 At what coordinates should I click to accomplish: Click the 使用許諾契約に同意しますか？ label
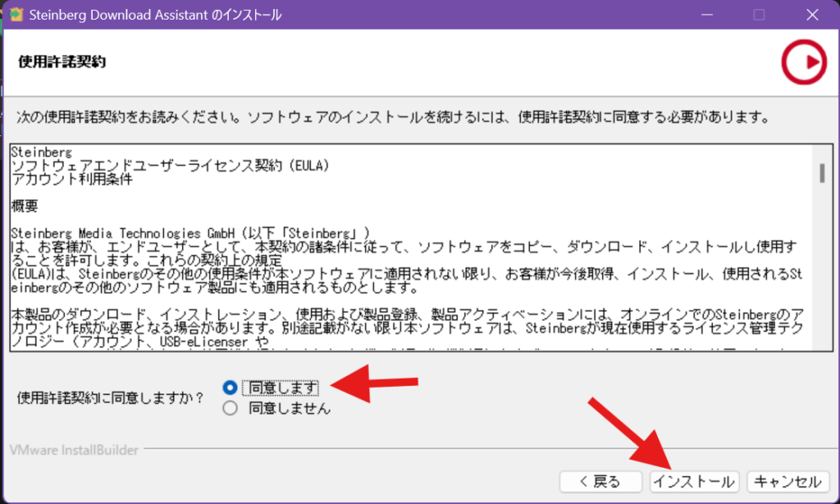click(x=111, y=397)
